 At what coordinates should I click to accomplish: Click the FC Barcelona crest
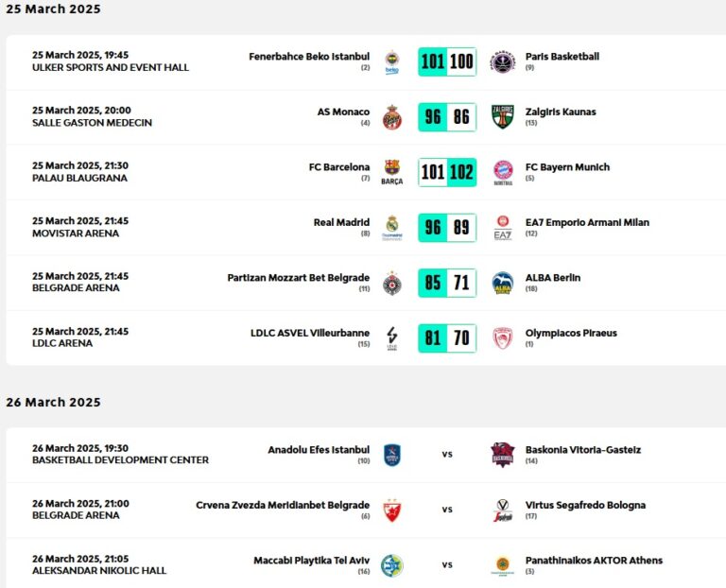391,172
